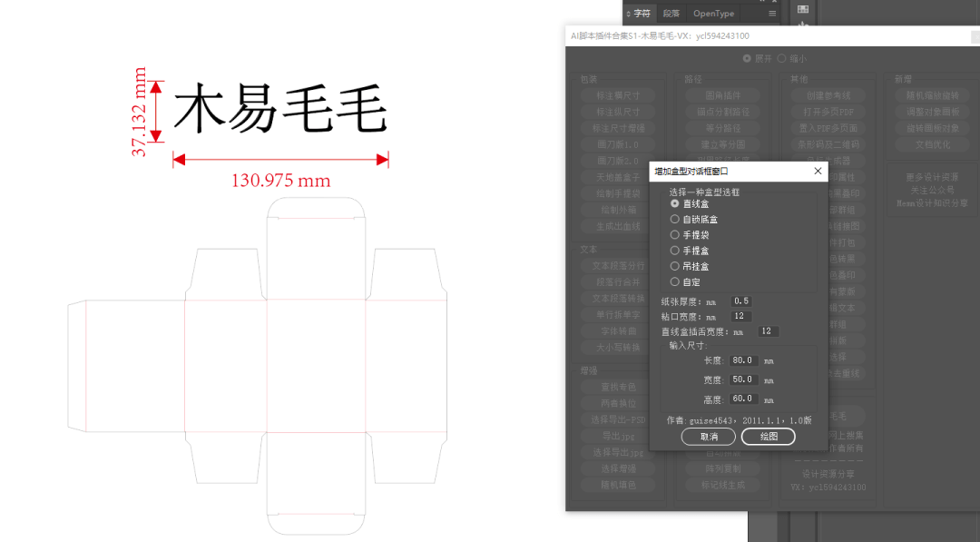Image resolution: width=980 pixels, height=542 pixels.
Task: Click 标注横尺寸 in the plugin window
Action: 618,95
